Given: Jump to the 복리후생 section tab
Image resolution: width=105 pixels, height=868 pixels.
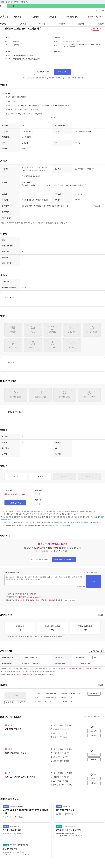Looking at the screenshot, I should pos(62,24).
